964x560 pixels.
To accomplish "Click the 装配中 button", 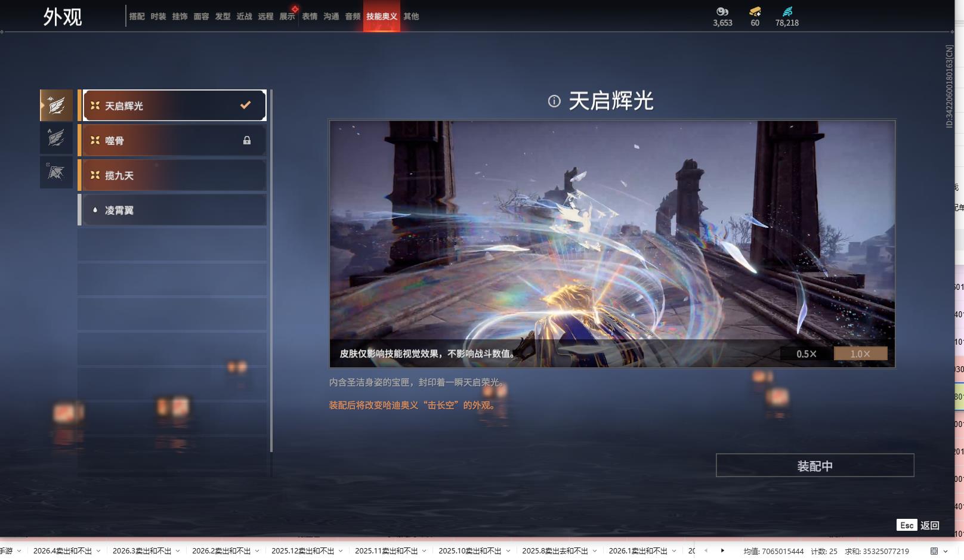I will pos(814,466).
